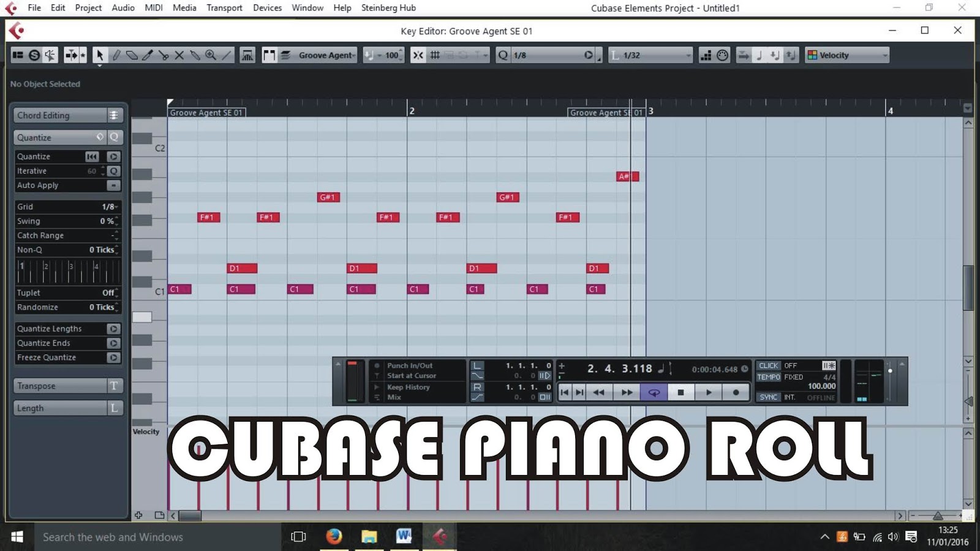Click the horizontal zoom slider handle
Image resolution: width=980 pixels, height=551 pixels.
(x=937, y=516)
